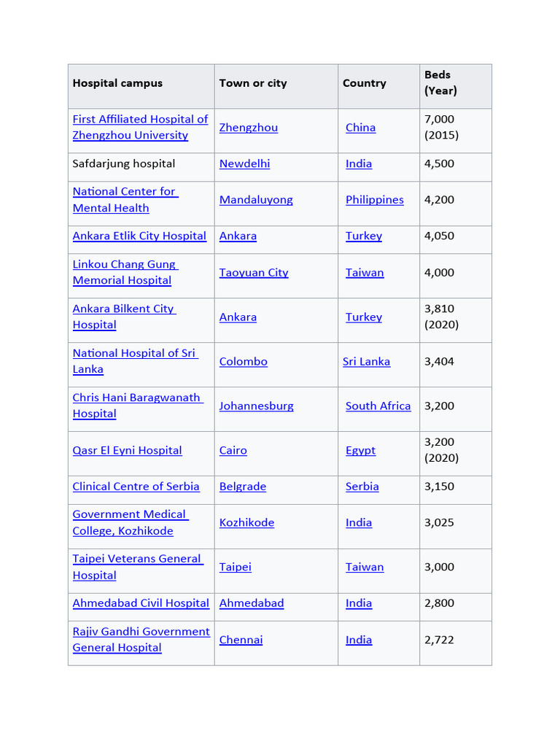Open National Center for Mental Health link
Screen dimensions: 560x747
(124, 192)
